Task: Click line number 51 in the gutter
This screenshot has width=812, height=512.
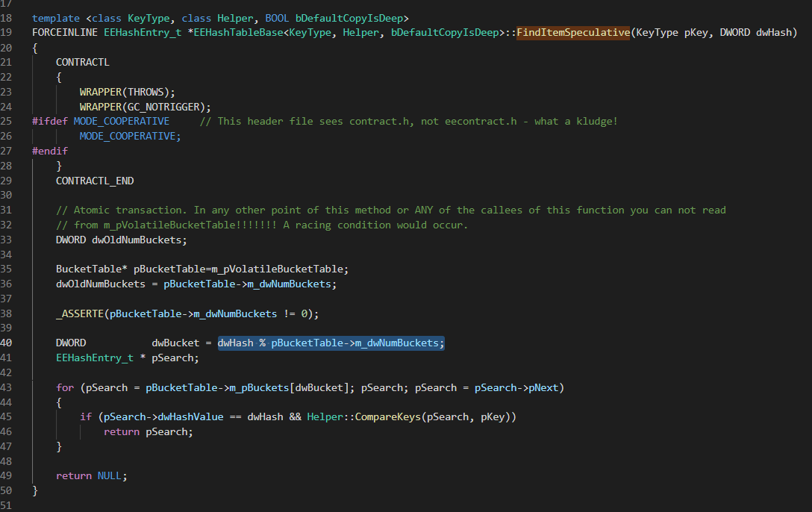Action: (6, 505)
